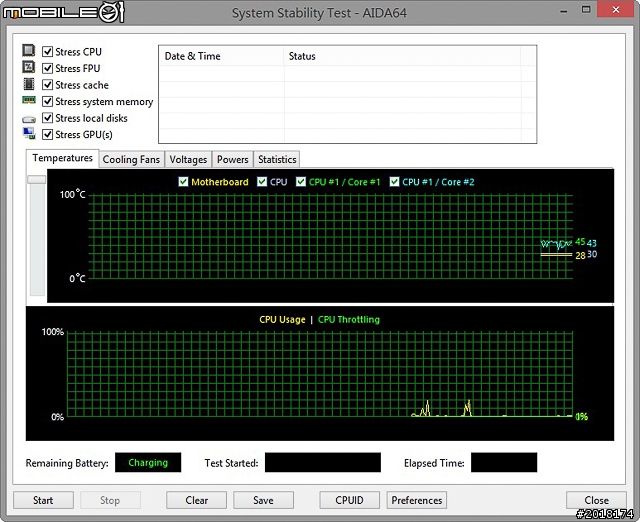Click the CPU Usage legend label
This screenshot has height=522, width=640.
282,320
